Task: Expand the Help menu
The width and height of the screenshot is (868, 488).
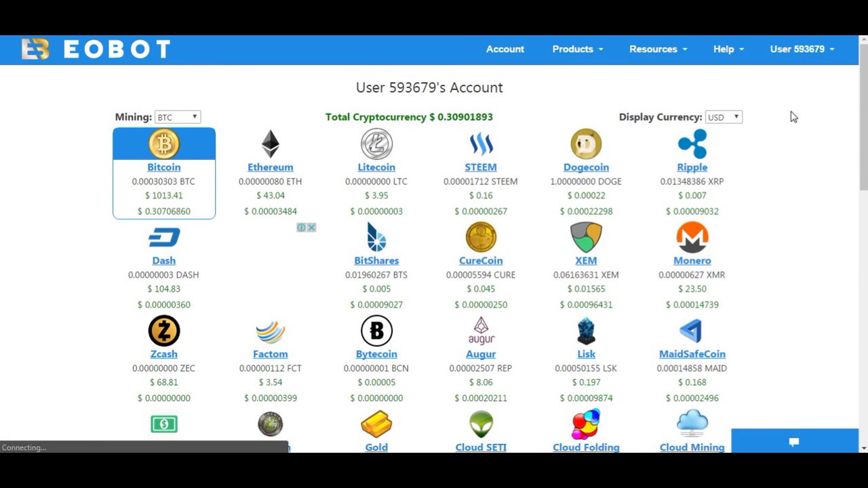Action: [x=729, y=49]
